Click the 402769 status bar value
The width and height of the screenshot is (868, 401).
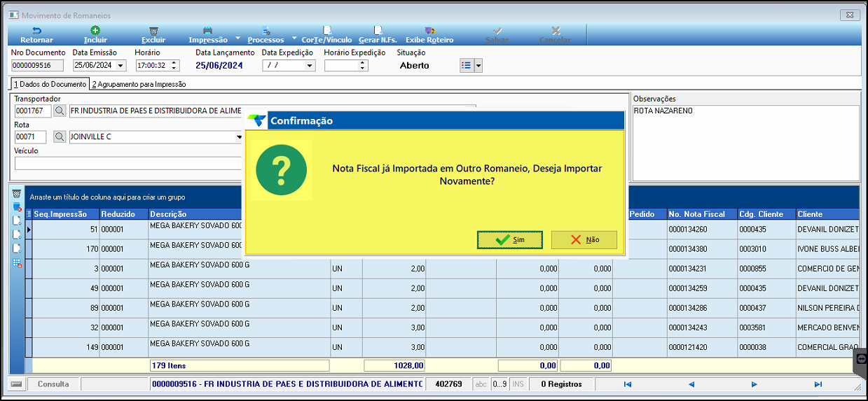(x=448, y=384)
